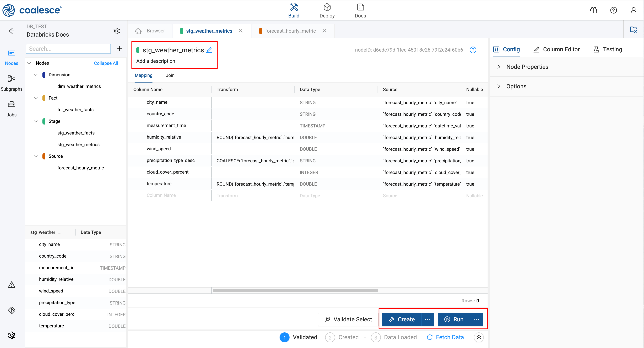Screen dimensions: 644x348
Task: Open help question mark in top bar
Action: tap(613, 10)
